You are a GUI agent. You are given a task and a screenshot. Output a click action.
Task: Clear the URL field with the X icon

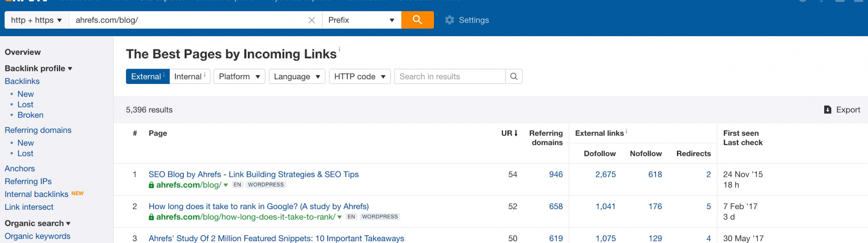(x=312, y=20)
